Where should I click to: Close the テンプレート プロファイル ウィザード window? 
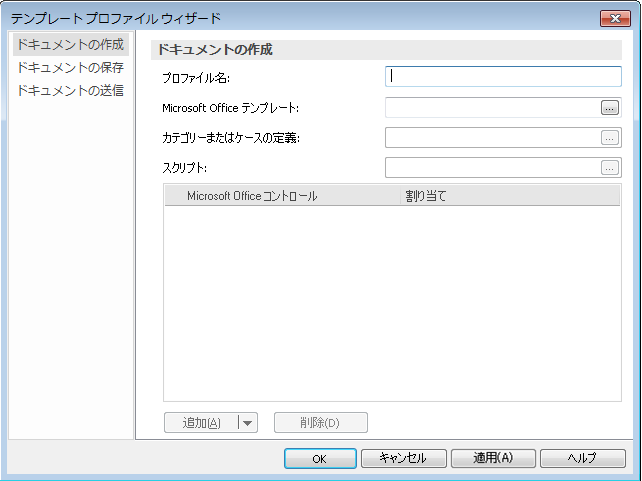point(615,18)
